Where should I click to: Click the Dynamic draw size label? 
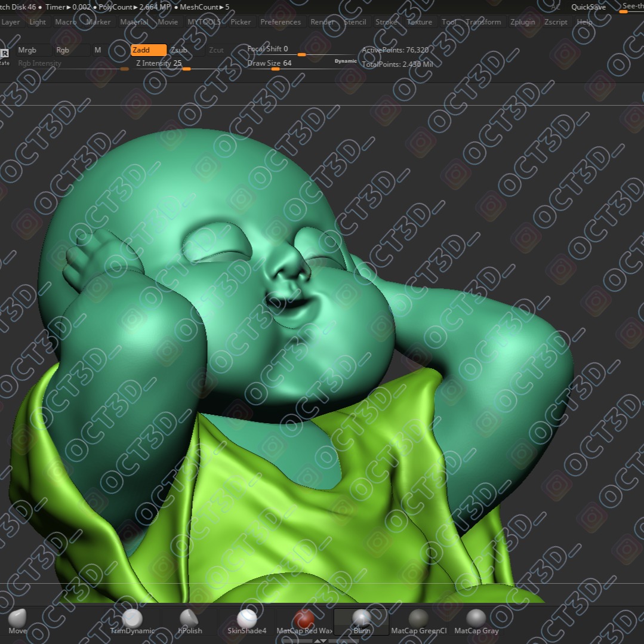(345, 61)
